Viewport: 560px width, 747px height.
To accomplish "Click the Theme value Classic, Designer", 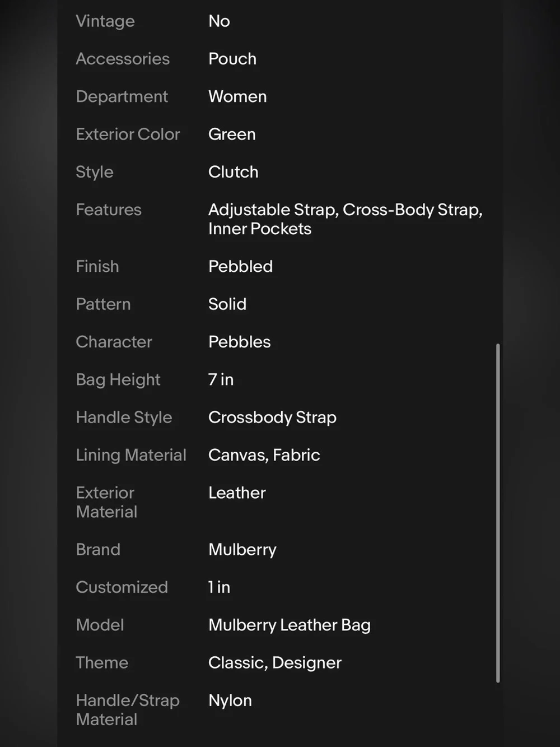I will pyautogui.click(x=274, y=663).
